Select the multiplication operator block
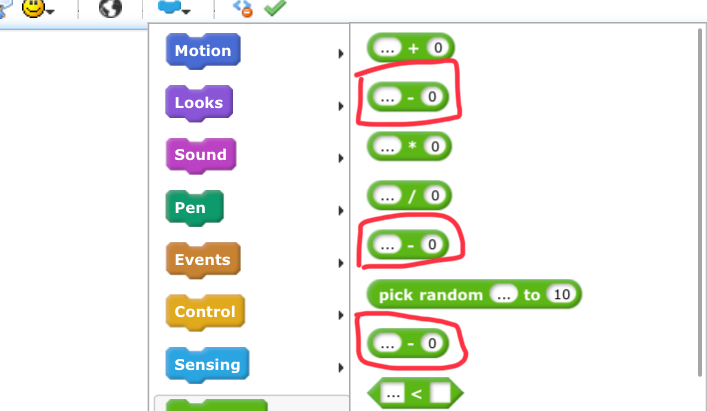This screenshot has height=411, width=707. click(409, 146)
